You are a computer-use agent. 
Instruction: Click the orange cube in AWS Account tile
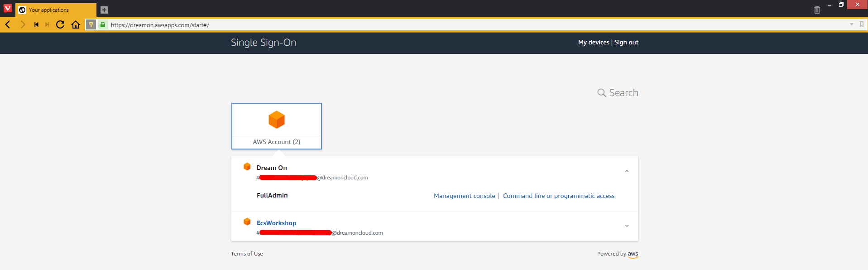[x=277, y=120]
